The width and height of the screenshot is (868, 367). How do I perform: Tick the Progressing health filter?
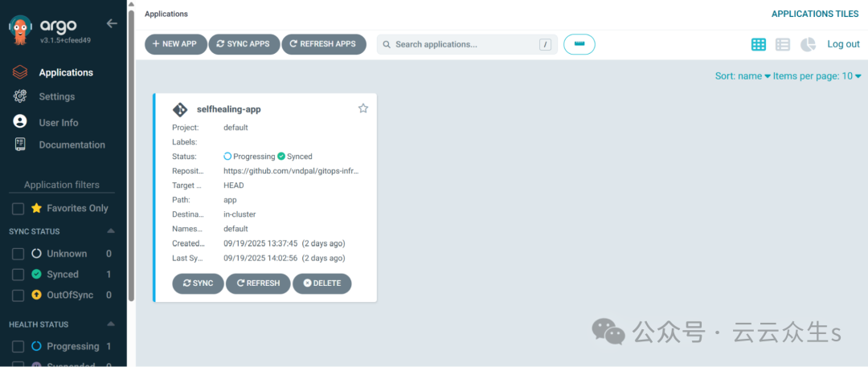(18, 346)
